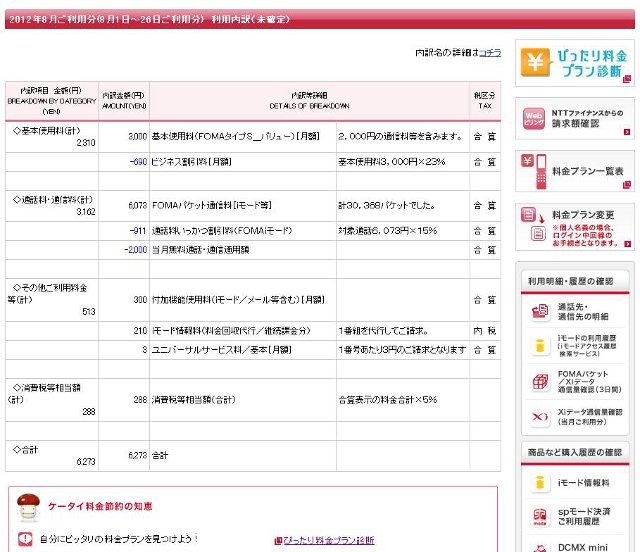Click the ◇基本使用料(計) category cell
Image resolution: width=640 pixels, height=552 pixels.
coord(52,137)
